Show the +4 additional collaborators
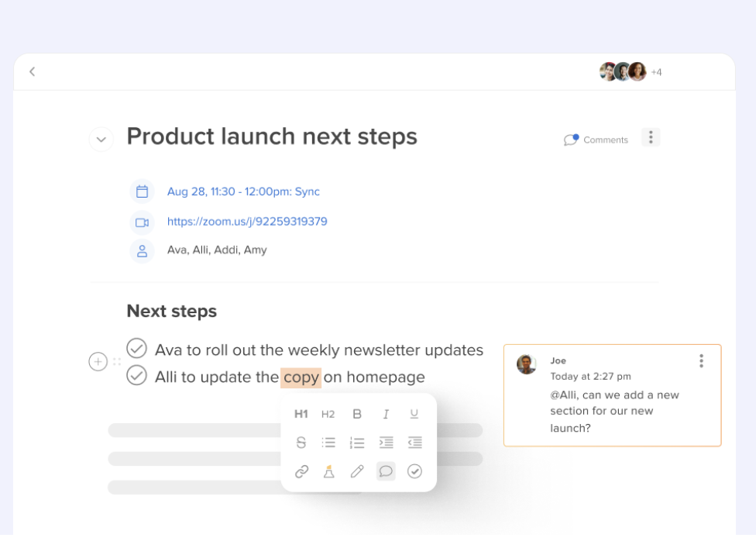756x555 pixels. pyautogui.click(x=656, y=72)
